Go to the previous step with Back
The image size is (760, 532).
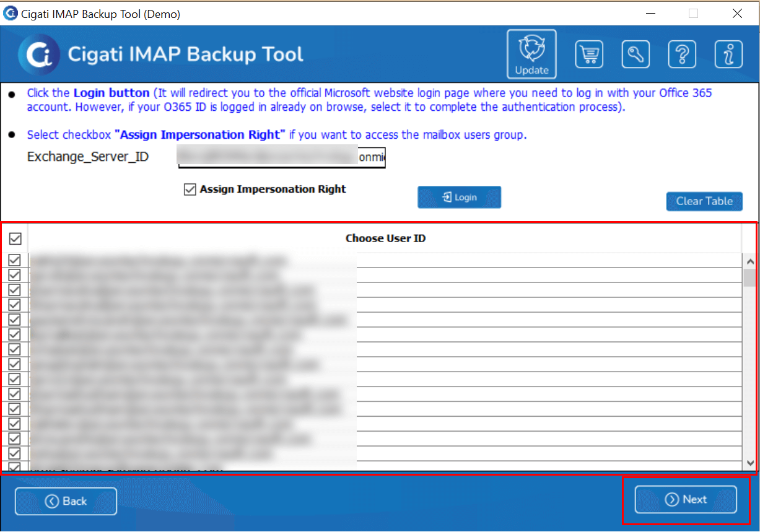[x=66, y=501]
